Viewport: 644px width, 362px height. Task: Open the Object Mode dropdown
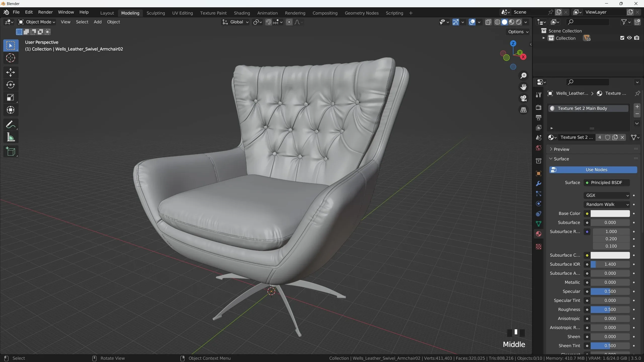tap(37, 22)
